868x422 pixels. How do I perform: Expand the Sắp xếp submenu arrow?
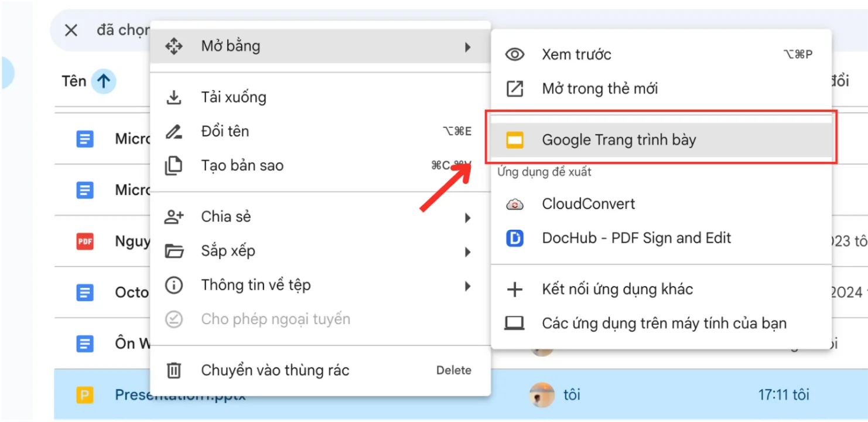coord(467,252)
